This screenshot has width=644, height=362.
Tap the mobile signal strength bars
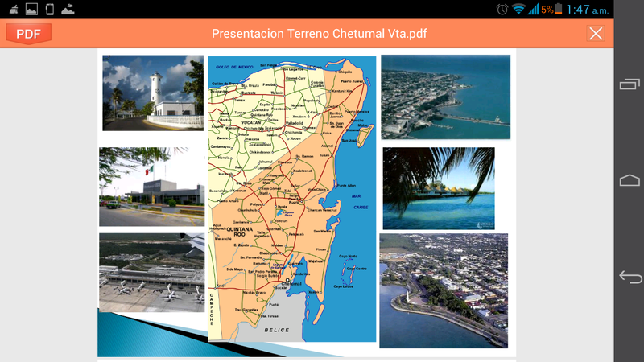[533, 10]
